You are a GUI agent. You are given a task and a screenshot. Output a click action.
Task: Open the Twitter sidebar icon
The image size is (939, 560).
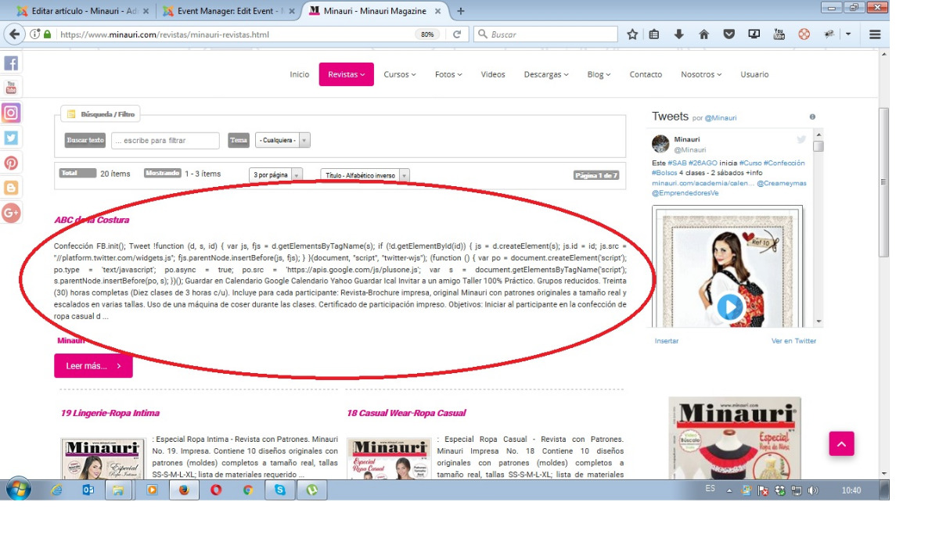click(x=11, y=138)
